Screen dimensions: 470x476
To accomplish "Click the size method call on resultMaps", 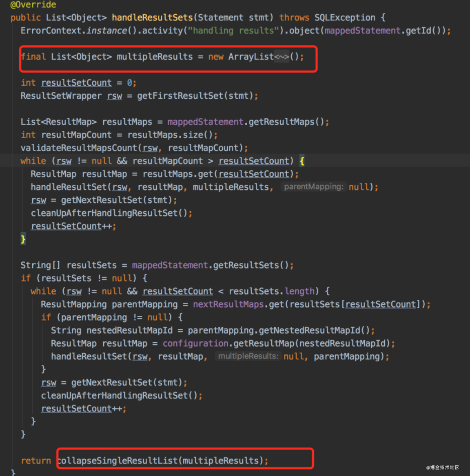I will tap(193, 135).
